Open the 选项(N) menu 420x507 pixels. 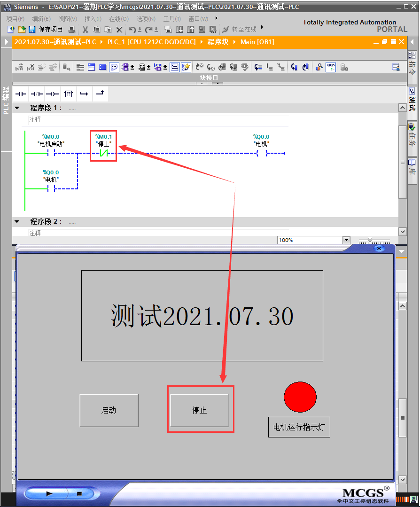146,19
